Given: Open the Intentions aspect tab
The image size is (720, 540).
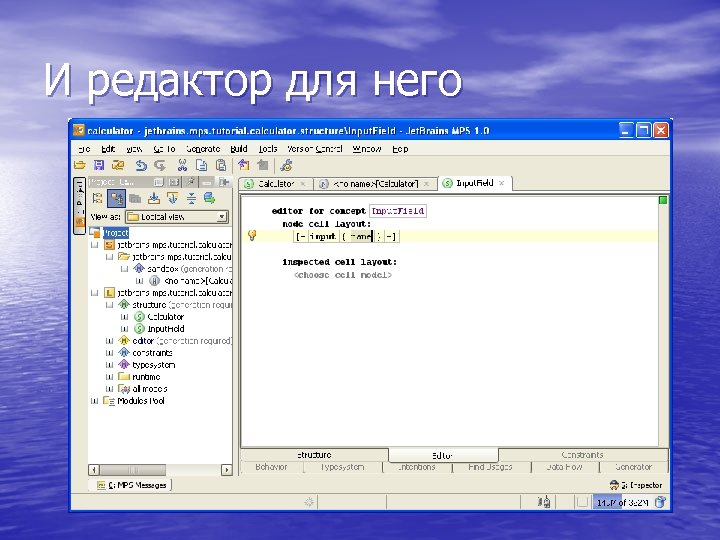Looking at the screenshot, I should pos(417,467).
